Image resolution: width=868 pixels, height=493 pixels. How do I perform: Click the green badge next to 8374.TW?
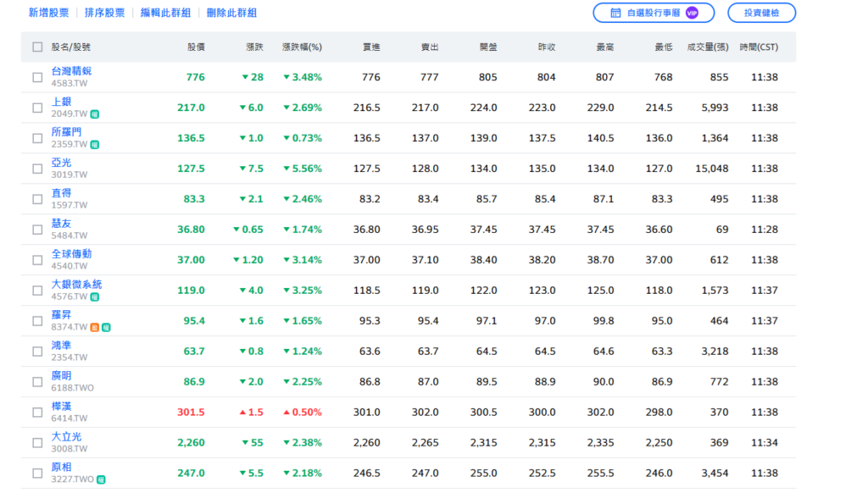106,328
